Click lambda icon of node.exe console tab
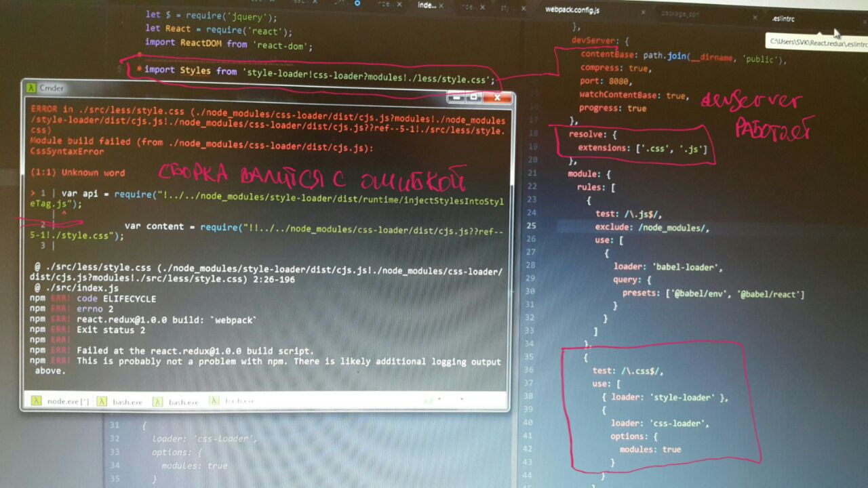 point(35,402)
